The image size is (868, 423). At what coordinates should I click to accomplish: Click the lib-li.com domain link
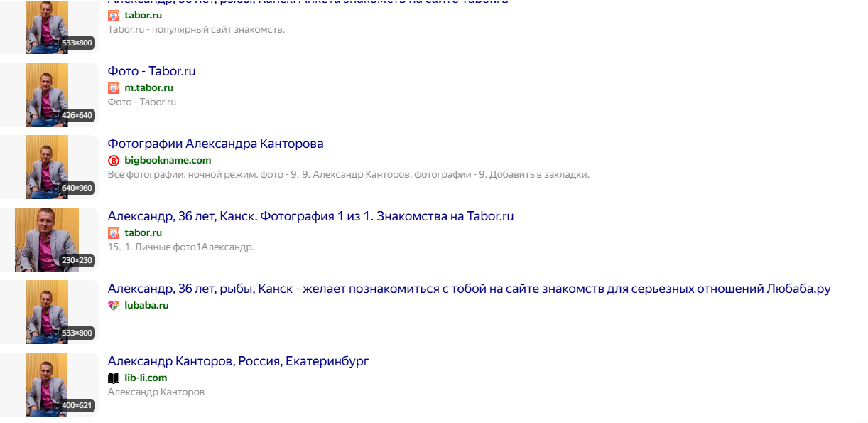[146, 378]
